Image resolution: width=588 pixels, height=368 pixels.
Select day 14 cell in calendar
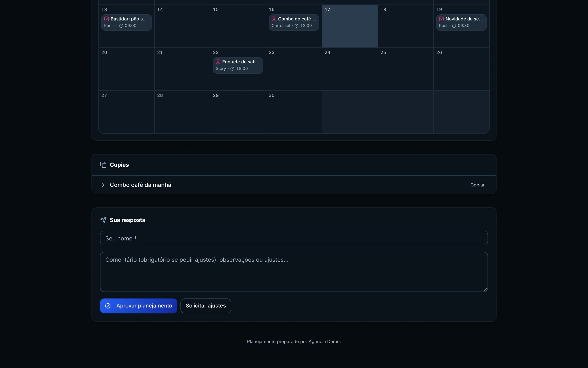click(182, 26)
